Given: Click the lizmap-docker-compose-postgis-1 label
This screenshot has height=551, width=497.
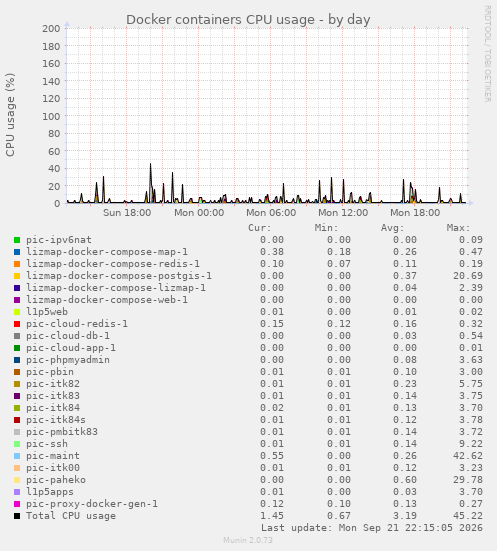Looking at the screenshot, I should pos(119,276).
